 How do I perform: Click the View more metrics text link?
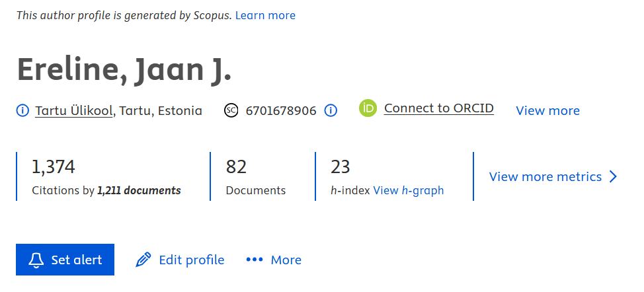point(545,176)
